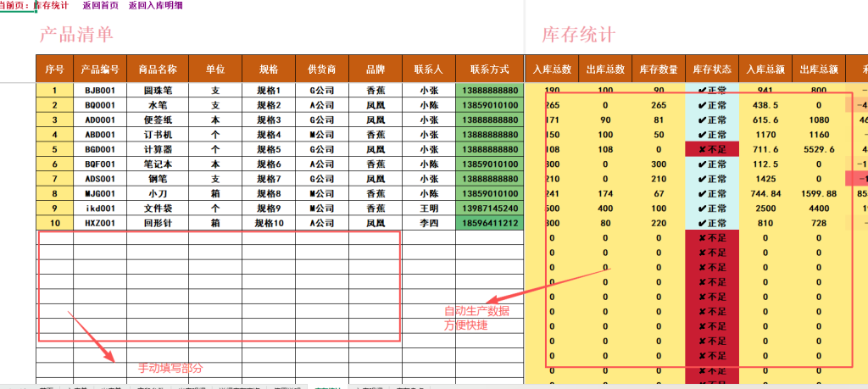Click the phone number 13987145240 cell
The height and width of the screenshot is (389, 868).
(x=489, y=208)
